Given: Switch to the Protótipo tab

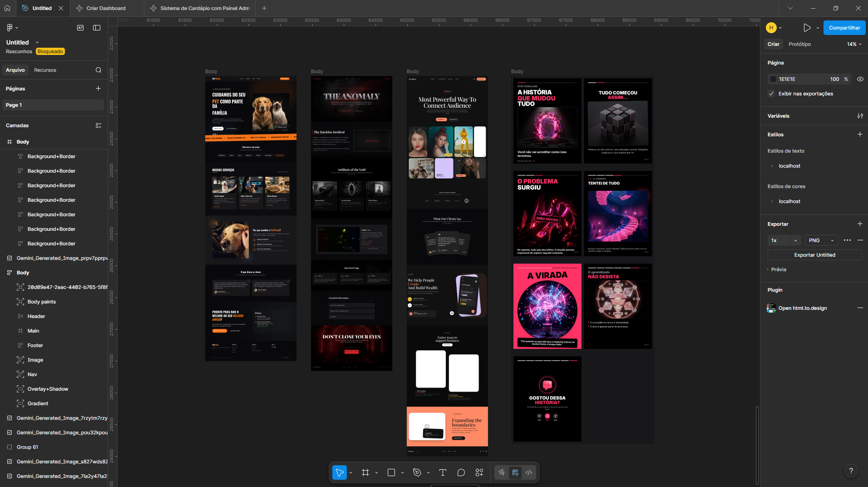Looking at the screenshot, I should 799,44.
